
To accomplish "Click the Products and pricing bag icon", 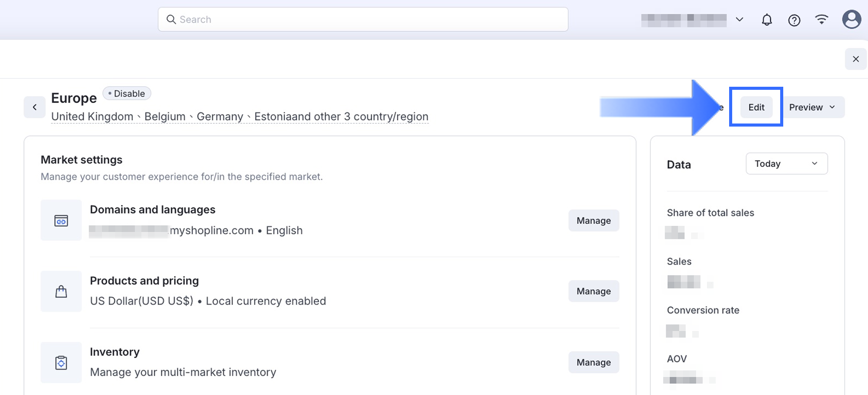I will pyautogui.click(x=61, y=291).
